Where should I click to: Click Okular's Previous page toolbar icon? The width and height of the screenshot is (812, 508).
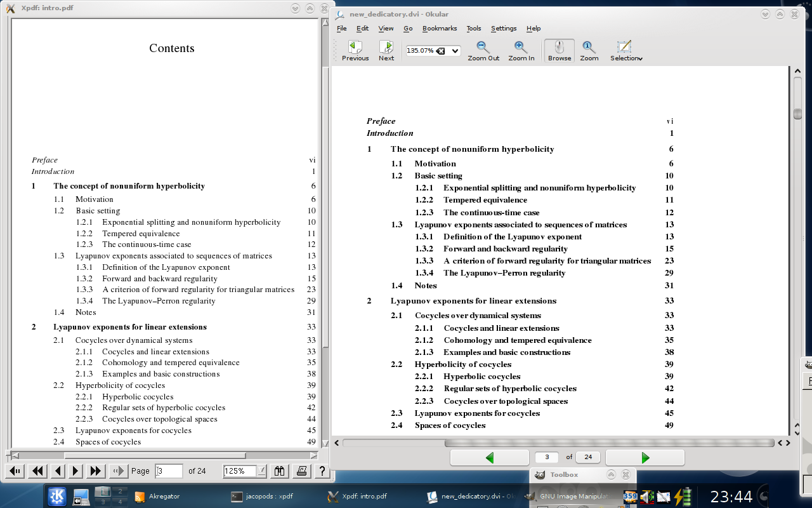click(355, 47)
